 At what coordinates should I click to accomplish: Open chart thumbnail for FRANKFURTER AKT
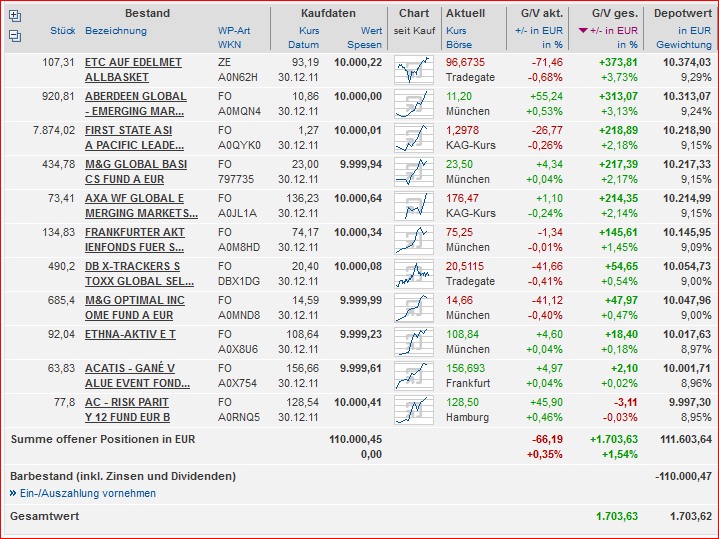(x=414, y=239)
